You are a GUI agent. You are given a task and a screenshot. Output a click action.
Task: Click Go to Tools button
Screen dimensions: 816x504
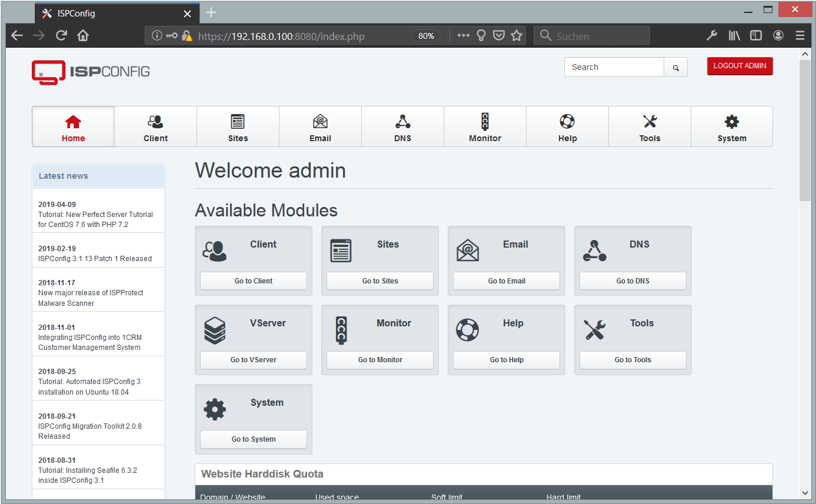click(x=633, y=360)
